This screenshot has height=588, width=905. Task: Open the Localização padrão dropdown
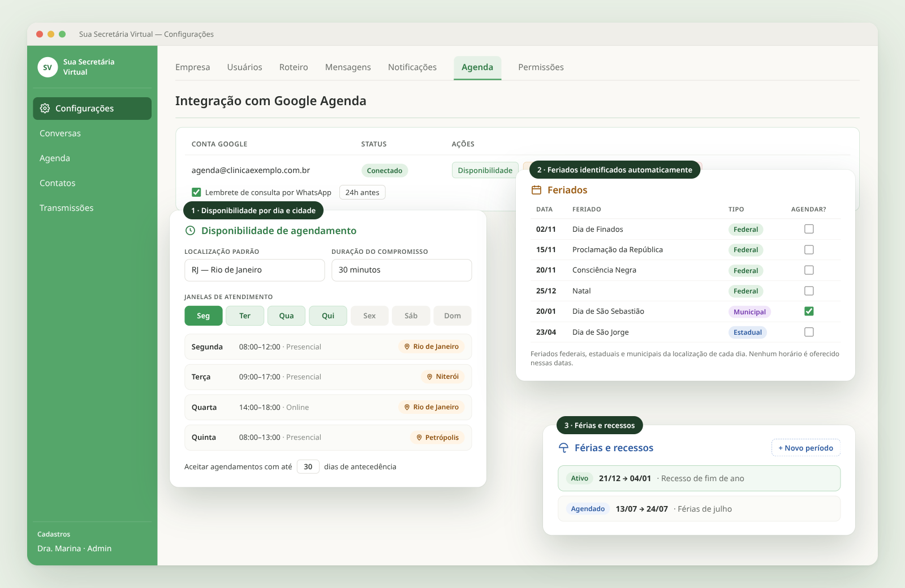[x=255, y=270]
